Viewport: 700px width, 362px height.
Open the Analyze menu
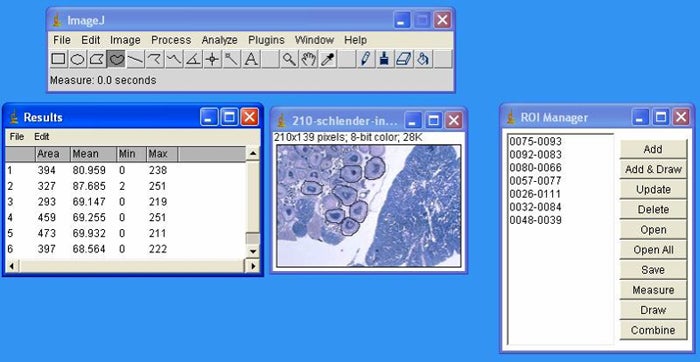(x=219, y=40)
